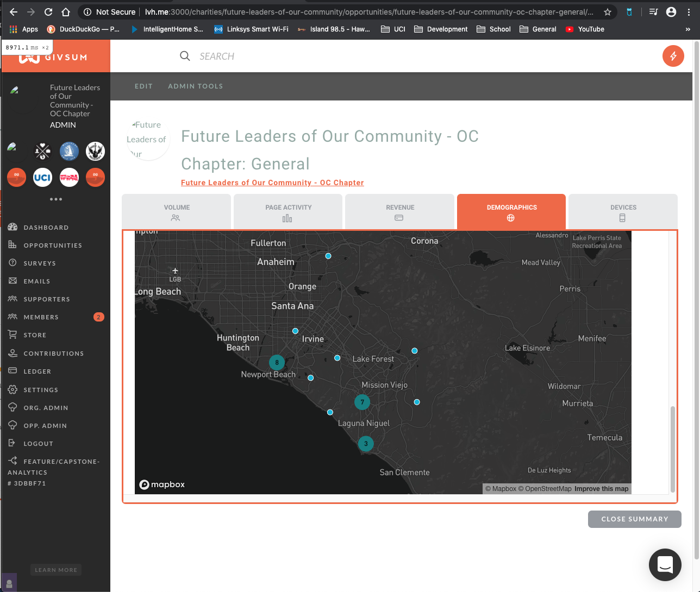Screen dimensions: 700x592
Task: Click the Close Summary button
Action: click(634, 519)
